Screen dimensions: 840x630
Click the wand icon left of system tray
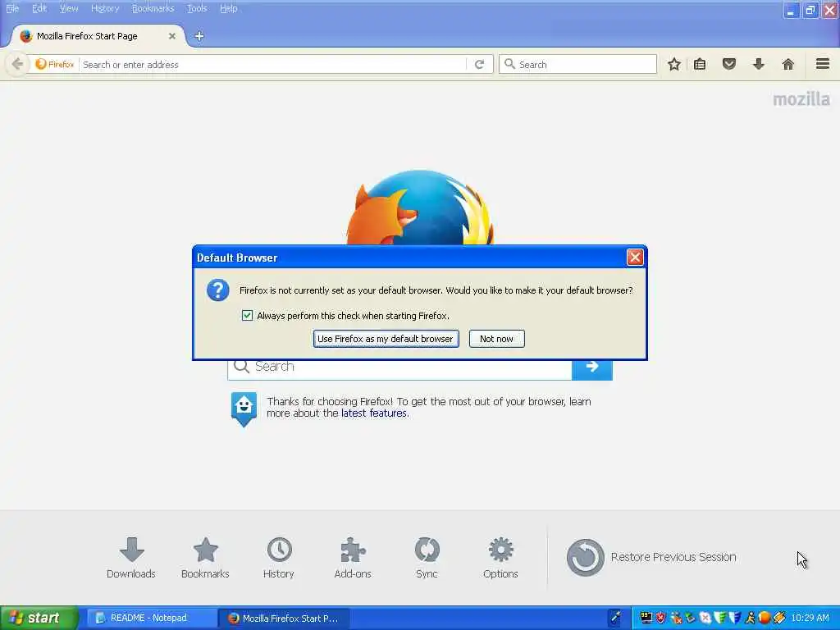(x=616, y=618)
